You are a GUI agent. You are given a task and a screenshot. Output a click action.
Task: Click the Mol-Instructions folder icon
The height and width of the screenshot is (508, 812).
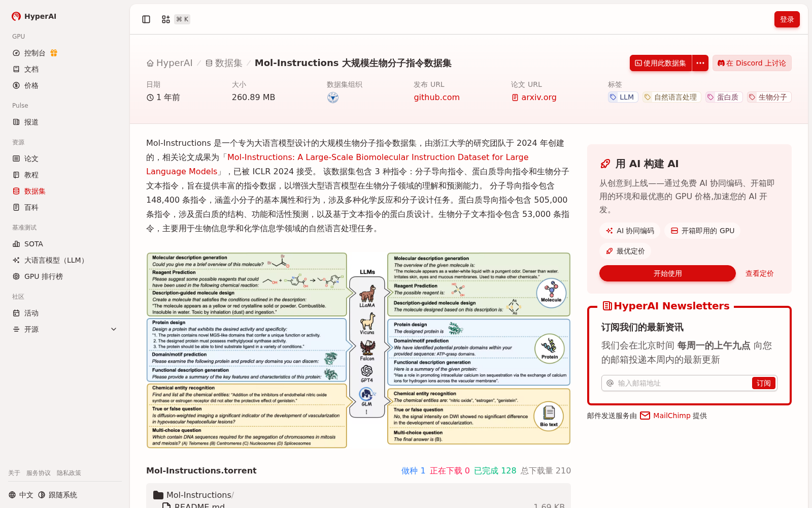click(x=158, y=495)
